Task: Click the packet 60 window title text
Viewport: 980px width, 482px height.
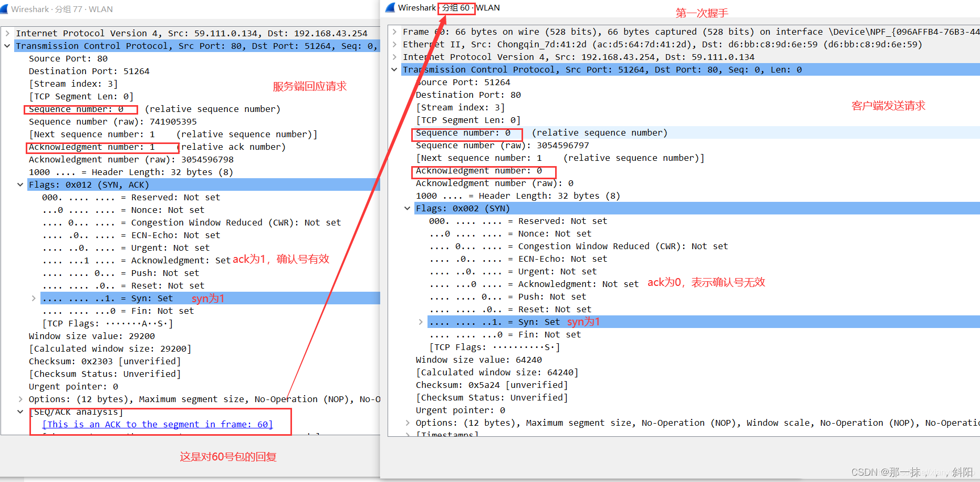Action: point(449,7)
